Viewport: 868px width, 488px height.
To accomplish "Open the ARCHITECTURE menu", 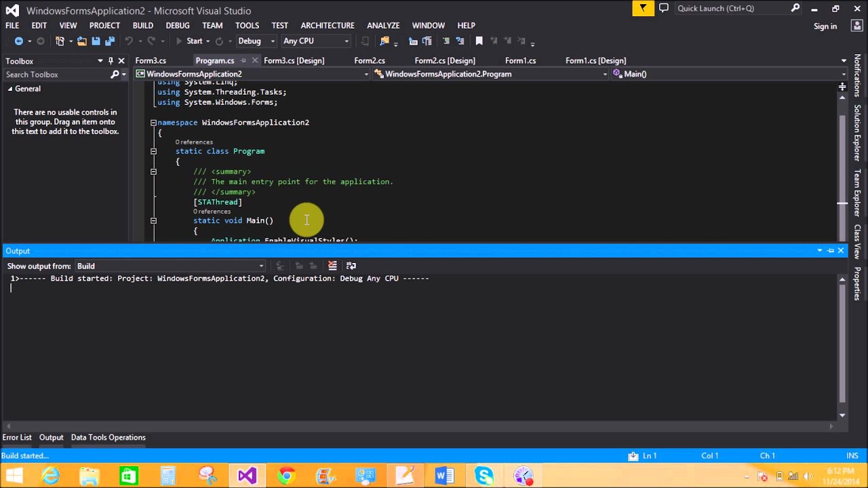I will pos(328,26).
